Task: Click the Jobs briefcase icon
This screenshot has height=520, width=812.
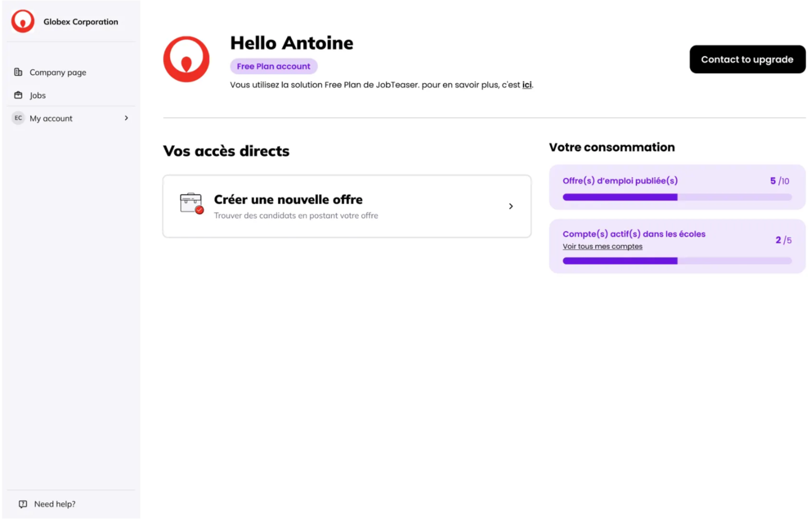Action: click(x=18, y=95)
